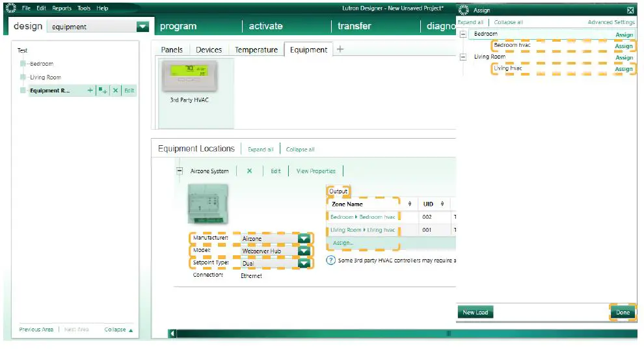Click the UID value 002
Viewport: 644px width, 349px height.
click(427, 217)
